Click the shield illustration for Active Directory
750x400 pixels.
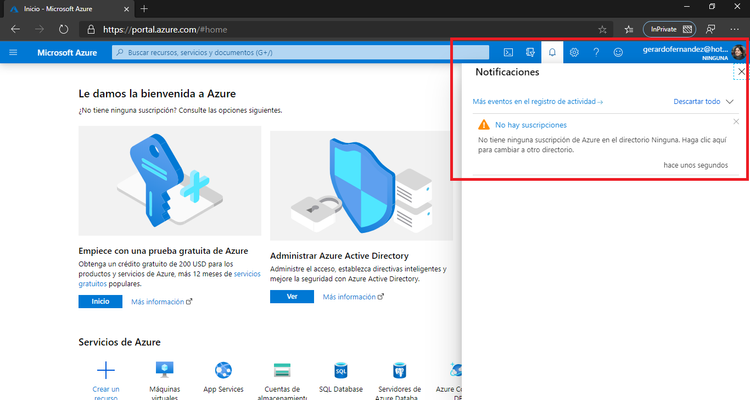pyautogui.click(x=361, y=186)
